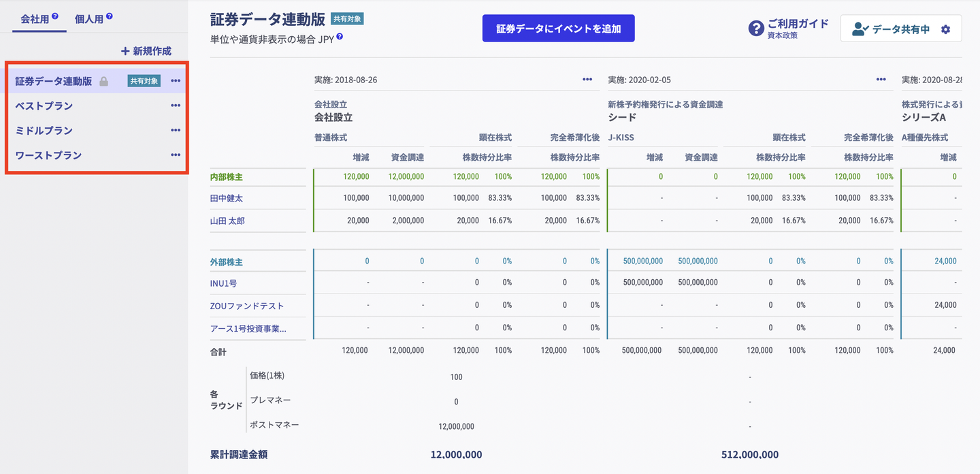
Task: Click the user check icon in データ共有中
Action: (860, 29)
